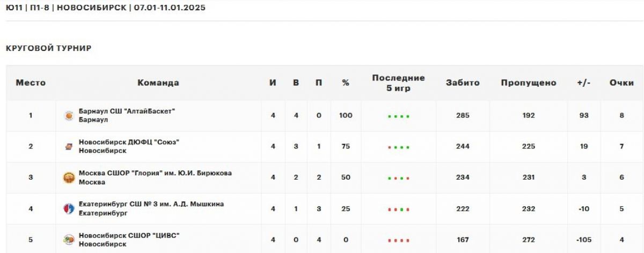Image resolution: width=644 pixels, height=253 pixels.
Task: Click the Очки column header
Action: coord(621,83)
